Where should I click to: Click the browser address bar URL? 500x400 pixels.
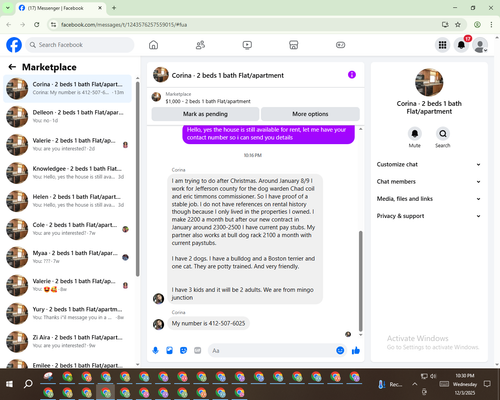(x=124, y=25)
